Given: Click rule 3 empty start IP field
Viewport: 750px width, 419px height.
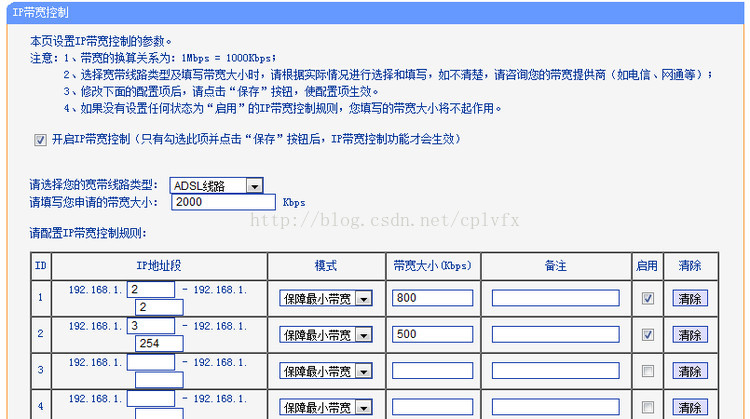Looking at the screenshot, I should pyautogui.click(x=151, y=362).
